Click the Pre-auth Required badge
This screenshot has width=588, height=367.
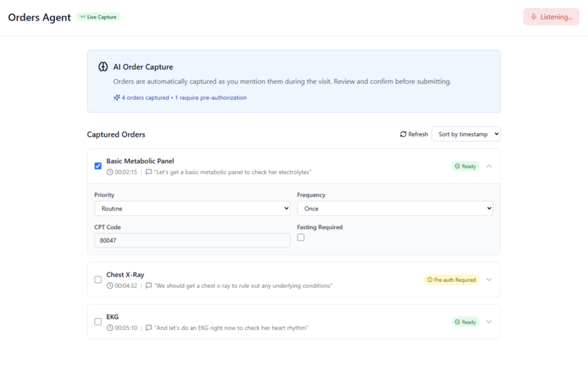click(451, 280)
